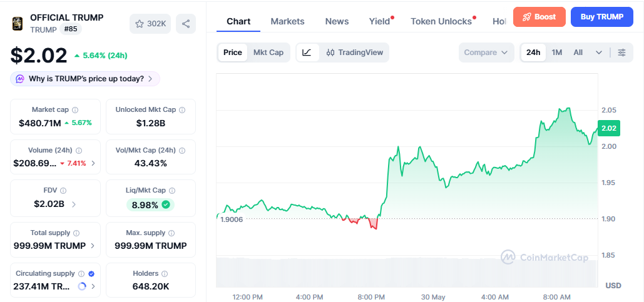The width and height of the screenshot is (644, 302).
Task: Open the News tab
Action: pyautogui.click(x=337, y=21)
